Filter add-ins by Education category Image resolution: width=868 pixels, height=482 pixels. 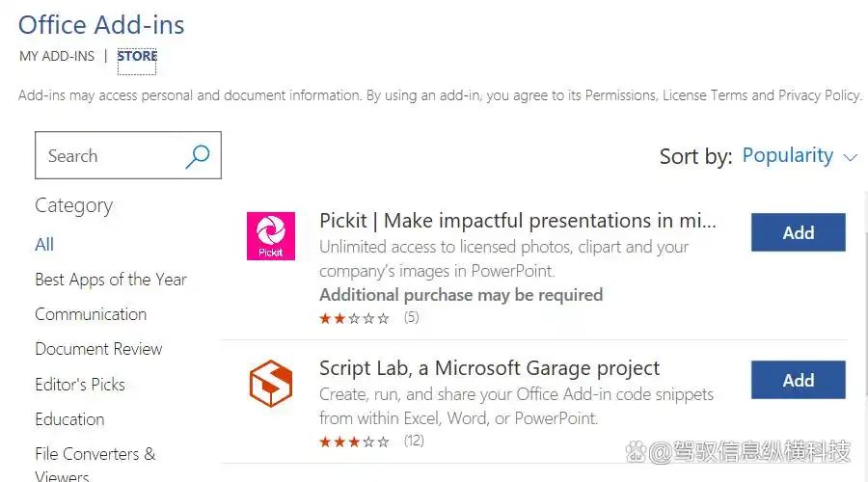69,419
